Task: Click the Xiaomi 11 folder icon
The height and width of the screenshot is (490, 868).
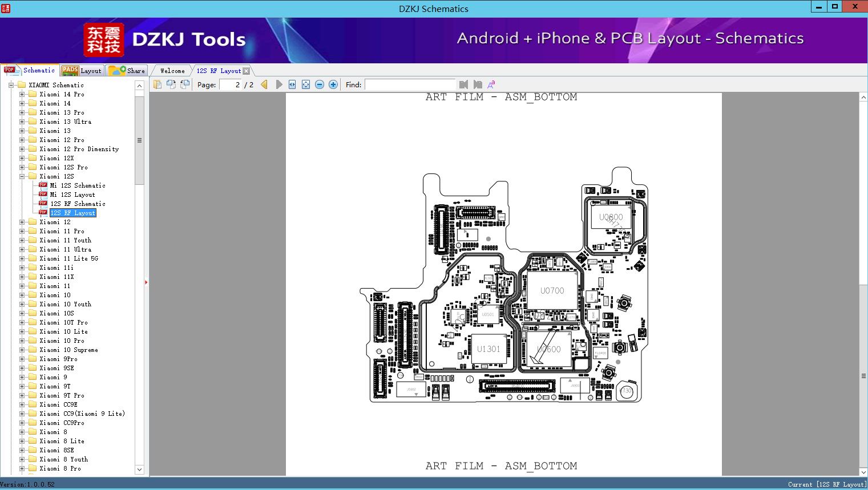Action: [x=33, y=286]
